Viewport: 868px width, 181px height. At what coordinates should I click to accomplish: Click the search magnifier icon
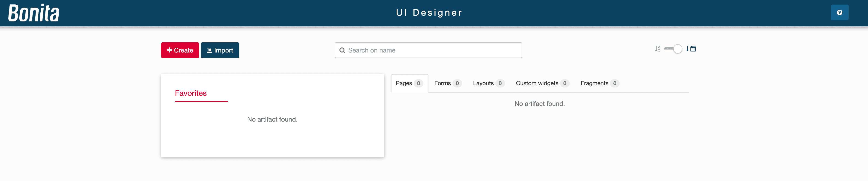(x=342, y=50)
